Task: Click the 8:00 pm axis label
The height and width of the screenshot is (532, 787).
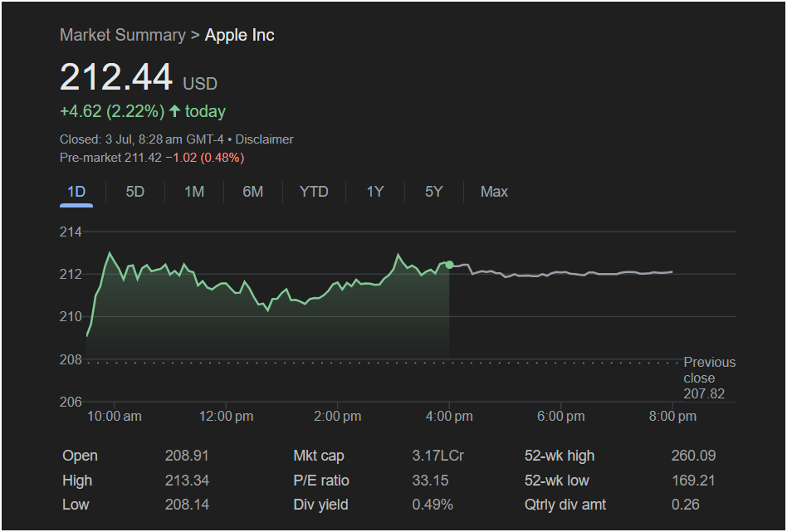Action: (x=672, y=416)
